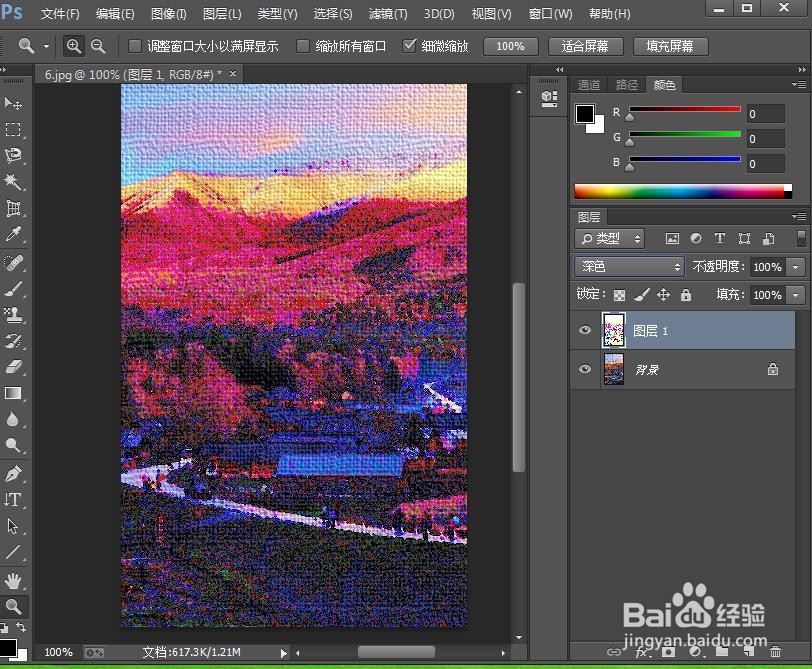
Task: Click link layers icon at panel bottom
Action: pos(614,652)
